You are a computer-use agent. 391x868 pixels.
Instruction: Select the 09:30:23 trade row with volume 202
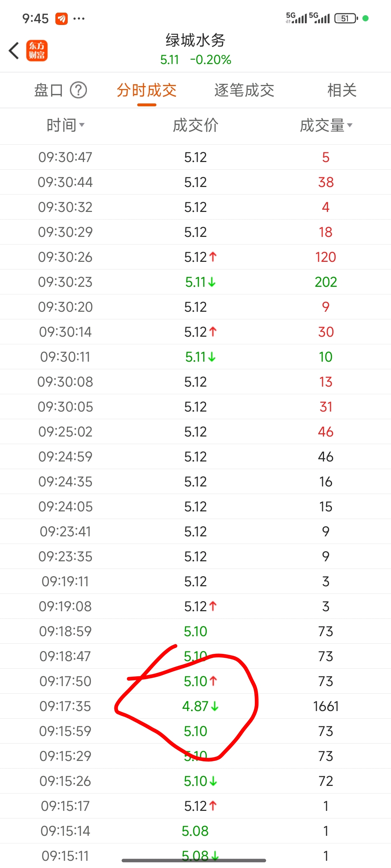coord(195,282)
